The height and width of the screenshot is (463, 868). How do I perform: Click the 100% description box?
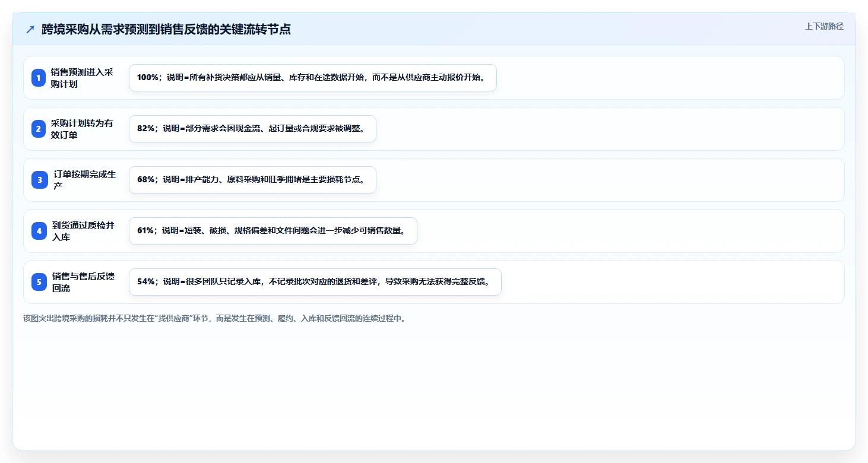tap(312, 78)
